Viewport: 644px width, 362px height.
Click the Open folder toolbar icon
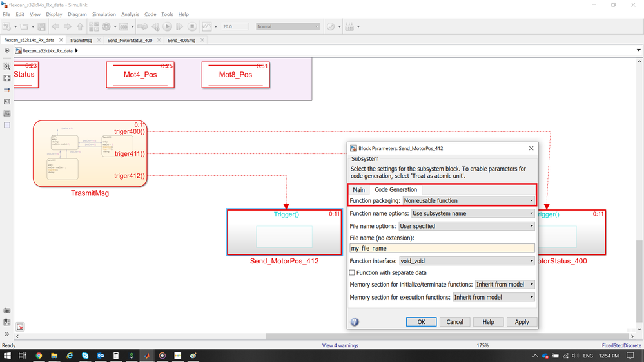pyautogui.click(x=24, y=26)
